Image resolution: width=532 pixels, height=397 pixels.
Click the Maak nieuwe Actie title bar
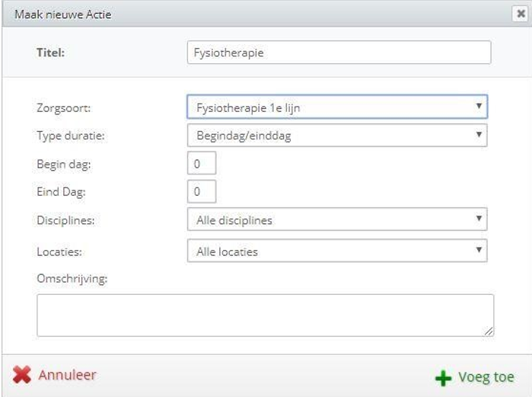click(x=256, y=14)
